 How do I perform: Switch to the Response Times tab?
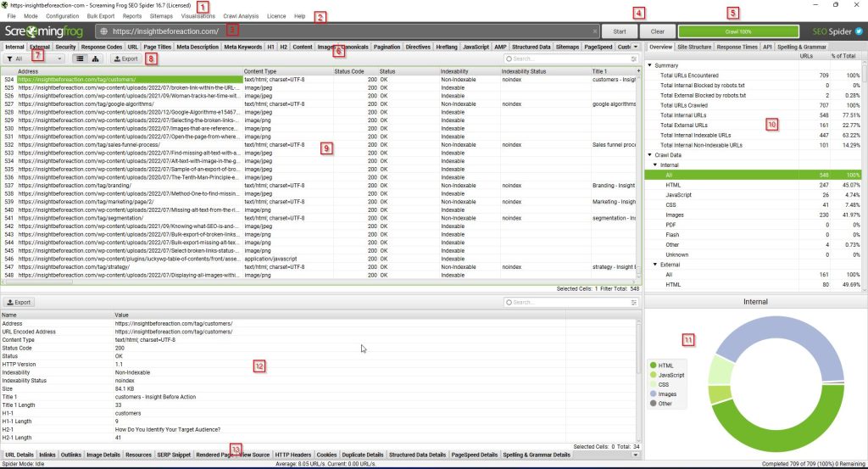point(737,47)
